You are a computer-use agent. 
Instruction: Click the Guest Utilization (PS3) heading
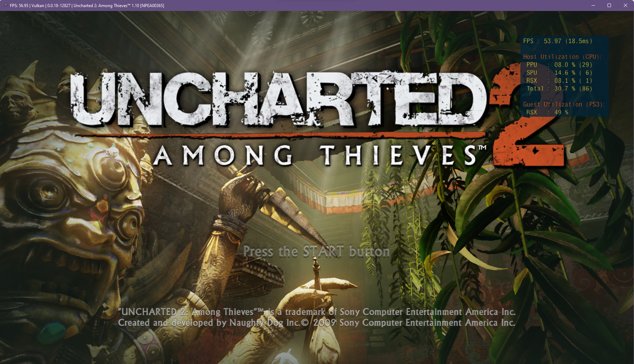tap(564, 104)
